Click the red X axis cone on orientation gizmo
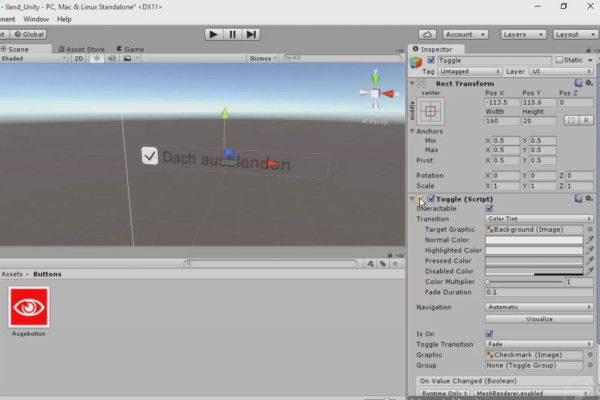The image size is (600, 400). pyautogui.click(x=388, y=94)
